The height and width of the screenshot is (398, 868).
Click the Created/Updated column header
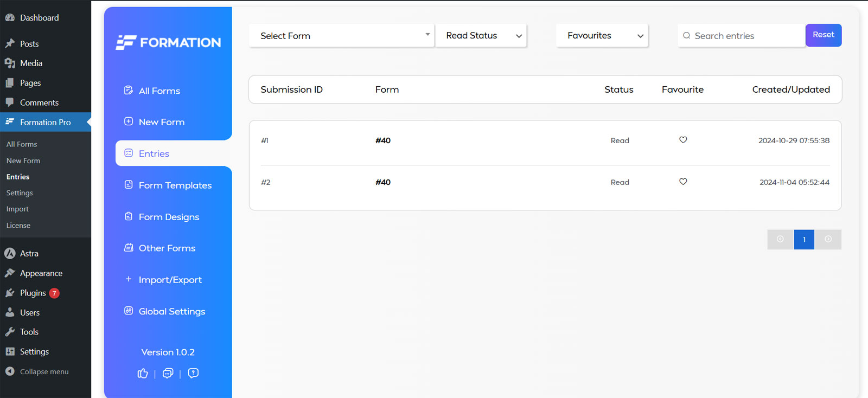[x=791, y=89]
